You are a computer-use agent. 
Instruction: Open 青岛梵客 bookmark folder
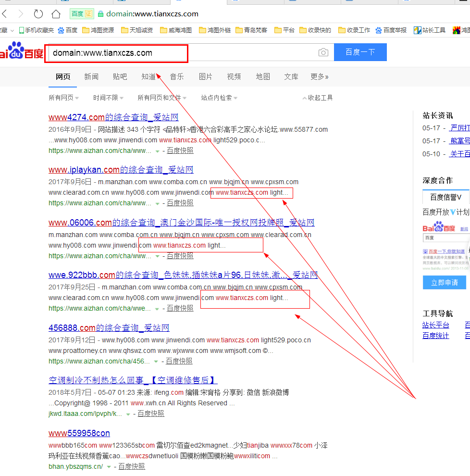pyautogui.click(x=251, y=30)
